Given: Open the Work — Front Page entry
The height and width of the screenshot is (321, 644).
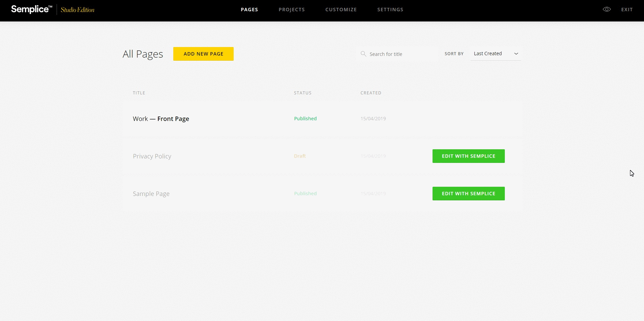Looking at the screenshot, I should 161,119.
